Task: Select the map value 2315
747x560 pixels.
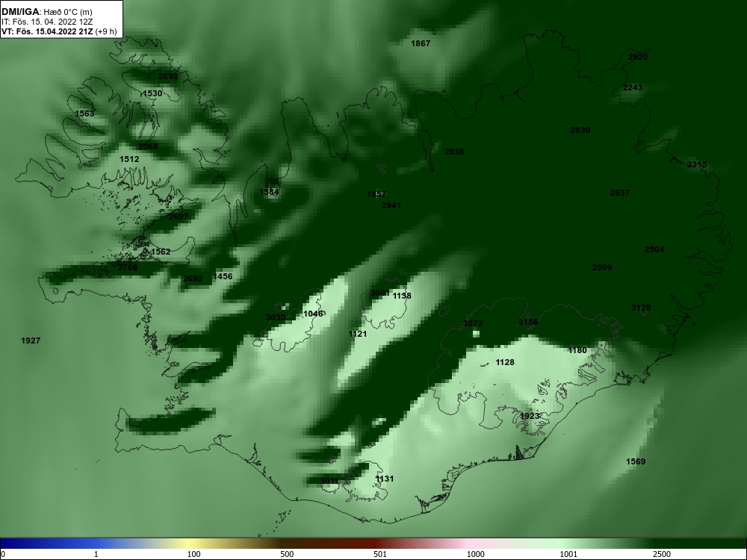Action: (x=697, y=164)
